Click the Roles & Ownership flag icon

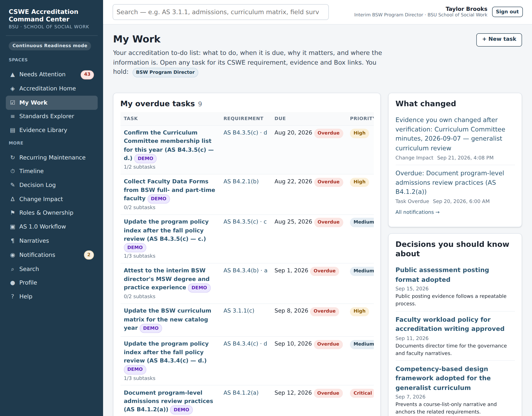(12, 213)
